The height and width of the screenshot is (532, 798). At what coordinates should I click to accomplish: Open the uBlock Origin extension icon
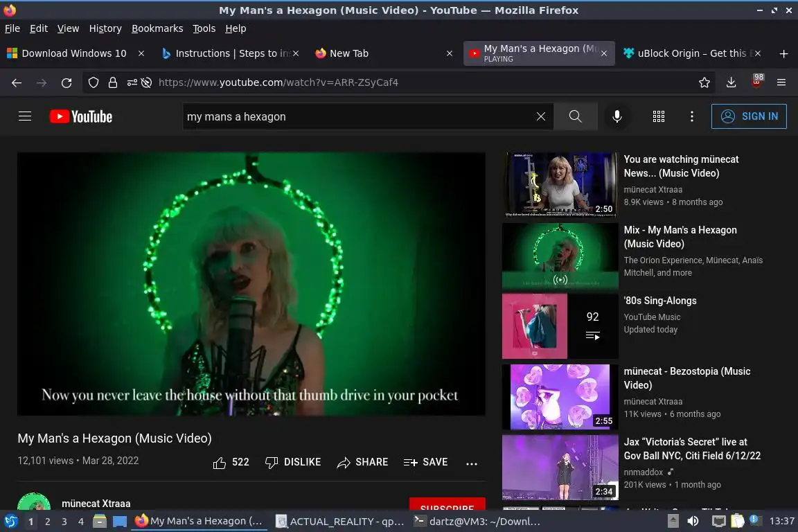pyautogui.click(x=757, y=82)
